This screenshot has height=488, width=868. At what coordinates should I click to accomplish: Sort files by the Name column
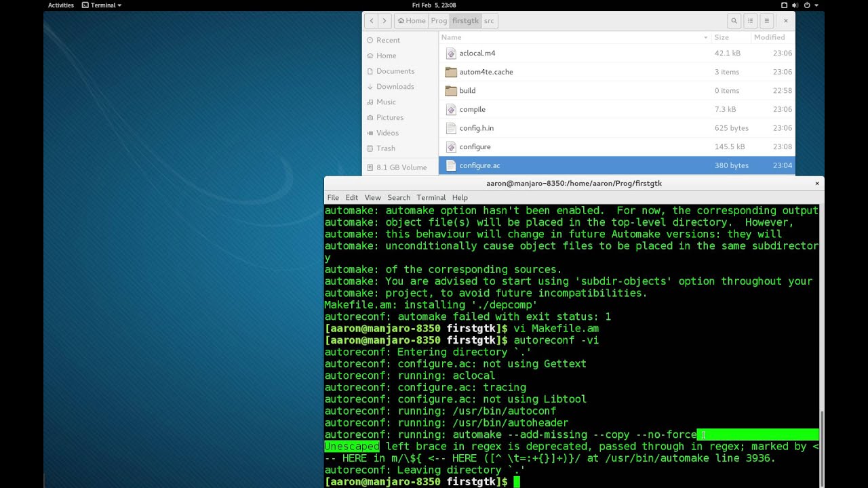tap(575, 37)
